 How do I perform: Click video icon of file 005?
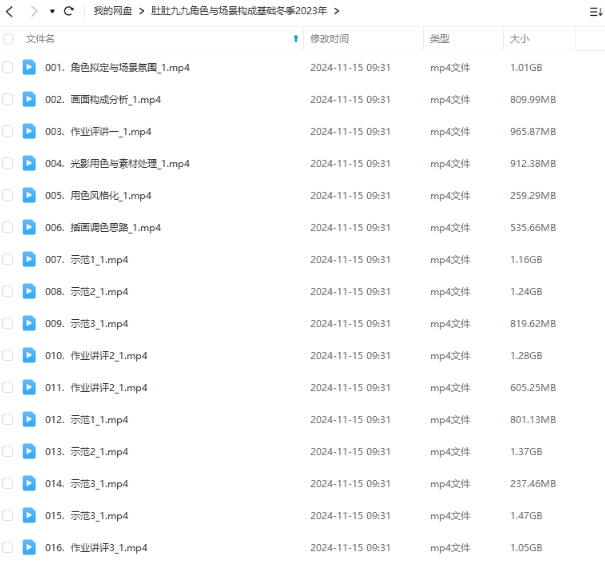[x=29, y=195]
